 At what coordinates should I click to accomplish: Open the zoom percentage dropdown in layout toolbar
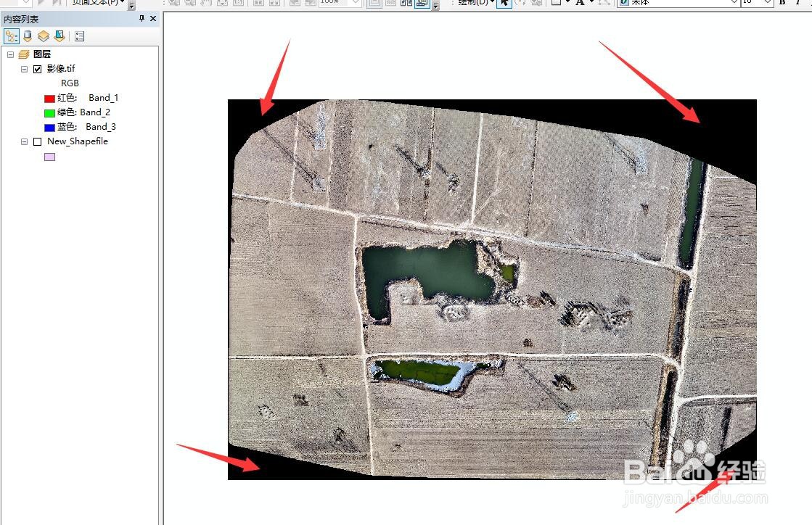356,2
